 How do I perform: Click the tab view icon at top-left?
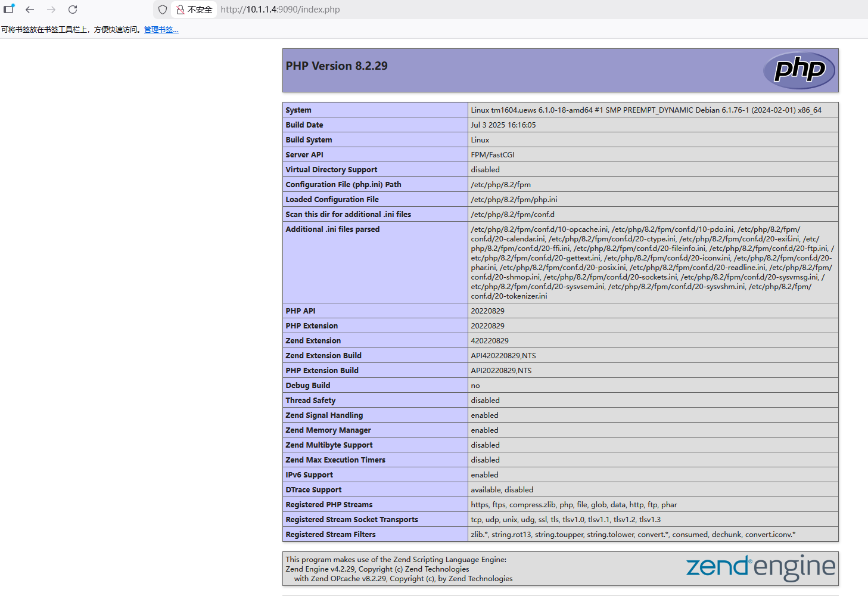click(9, 9)
